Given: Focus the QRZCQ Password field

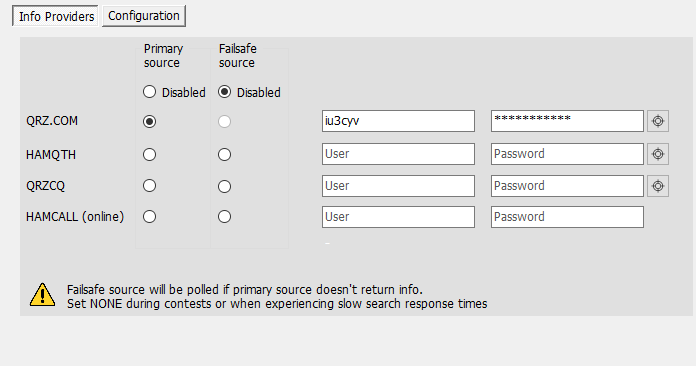Looking at the screenshot, I should [567, 186].
